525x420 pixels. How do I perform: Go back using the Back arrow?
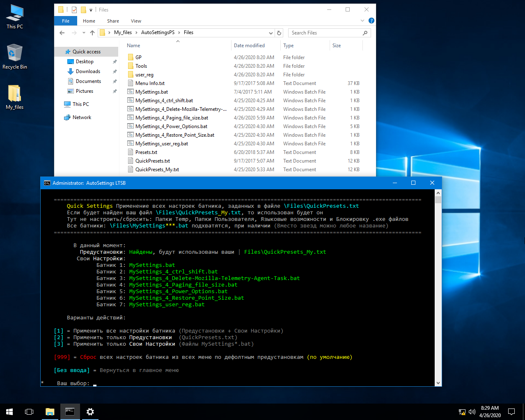pyautogui.click(x=62, y=33)
